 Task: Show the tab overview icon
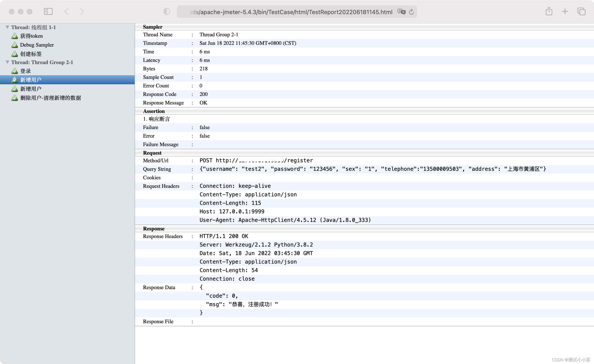coord(581,11)
